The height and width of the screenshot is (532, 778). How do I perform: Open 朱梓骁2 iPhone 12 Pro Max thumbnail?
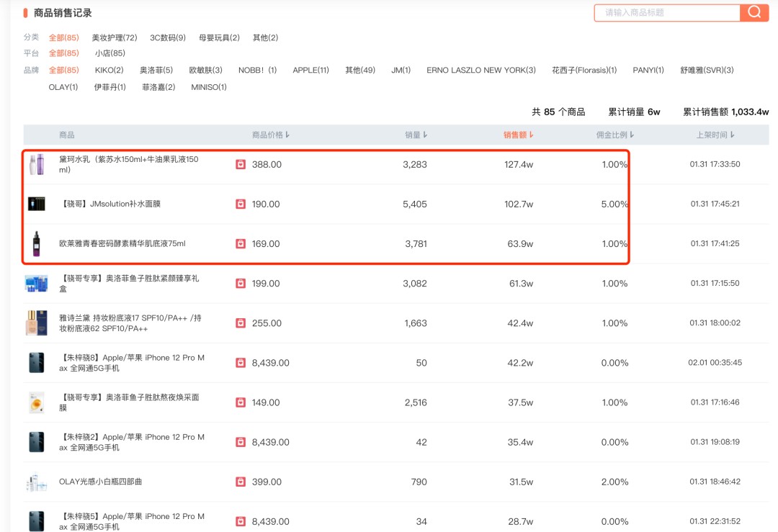pyautogui.click(x=37, y=442)
